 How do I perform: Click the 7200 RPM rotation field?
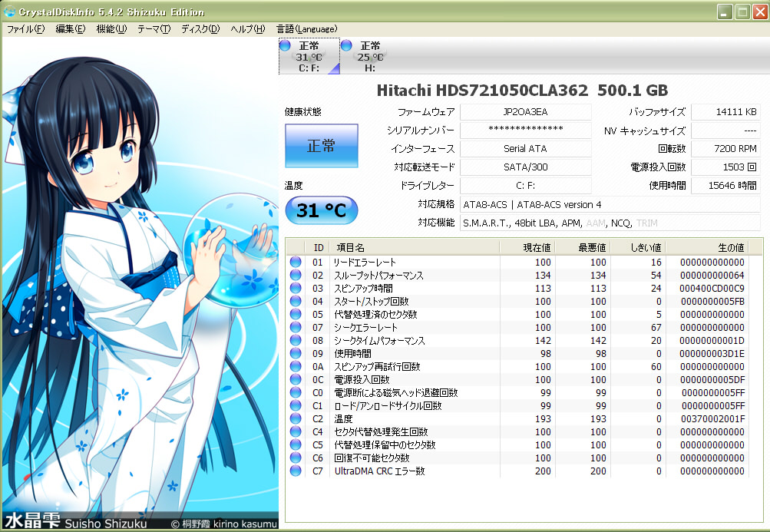[725, 149]
